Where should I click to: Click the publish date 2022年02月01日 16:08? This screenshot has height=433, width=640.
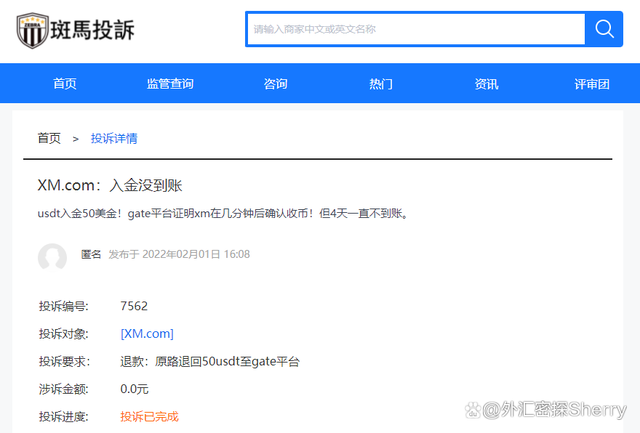click(x=196, y=254)
